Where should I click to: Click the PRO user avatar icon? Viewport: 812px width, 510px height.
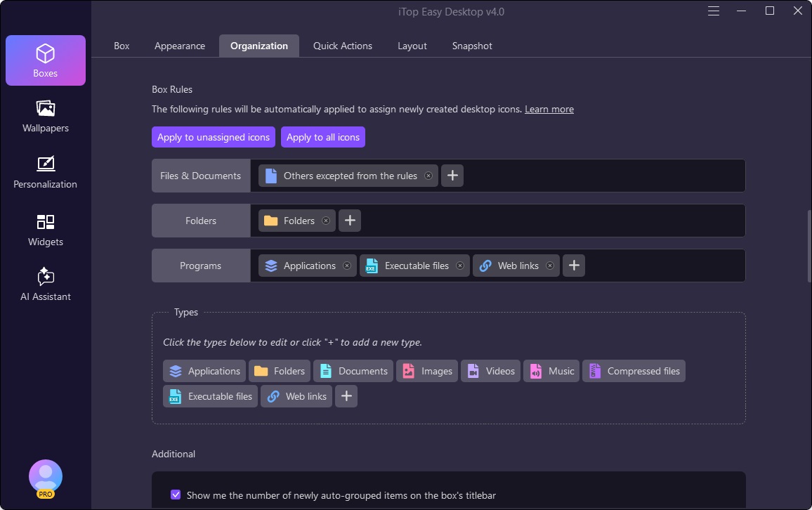(46, 478)
